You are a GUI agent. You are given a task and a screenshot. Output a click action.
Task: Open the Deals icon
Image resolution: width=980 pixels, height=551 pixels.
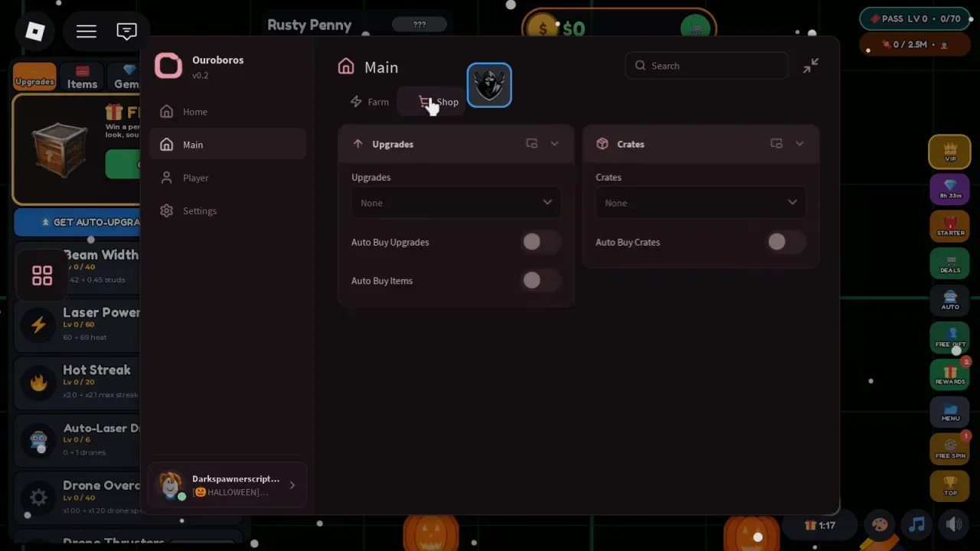(x=950, y=263)
